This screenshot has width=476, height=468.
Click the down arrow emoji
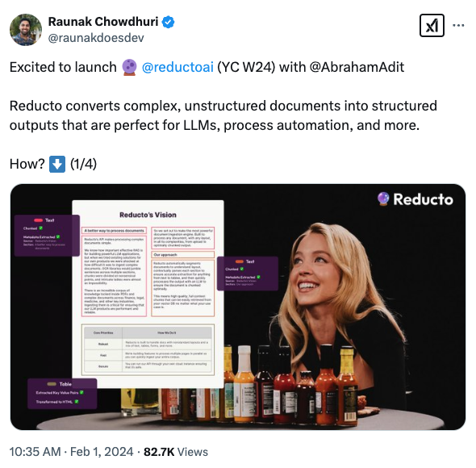(x=57, y=164)
